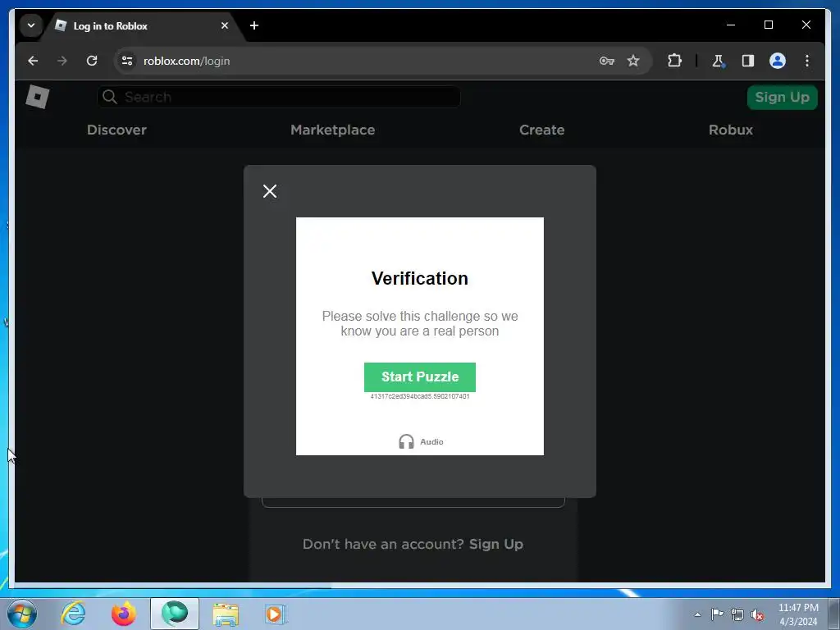Focus the Roblox Search field
Viewport: 840px width, 630px height.
279,97
